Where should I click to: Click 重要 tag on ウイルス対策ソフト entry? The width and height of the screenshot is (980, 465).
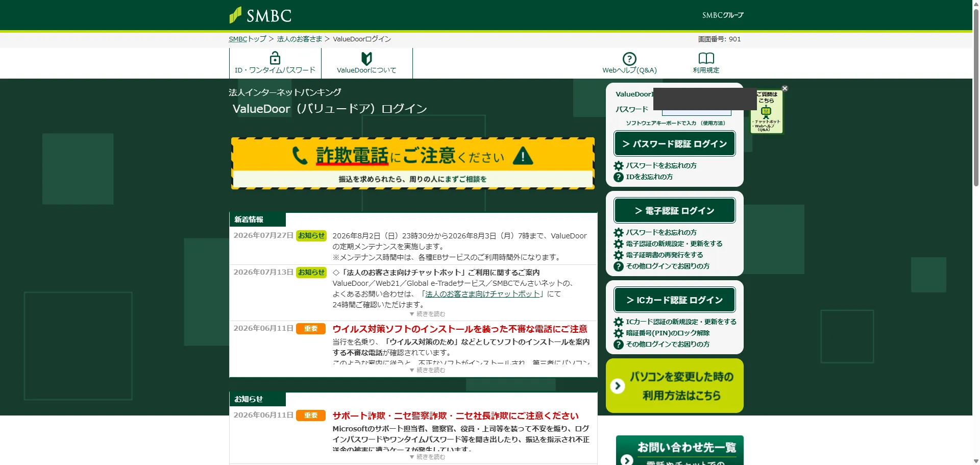311,329
